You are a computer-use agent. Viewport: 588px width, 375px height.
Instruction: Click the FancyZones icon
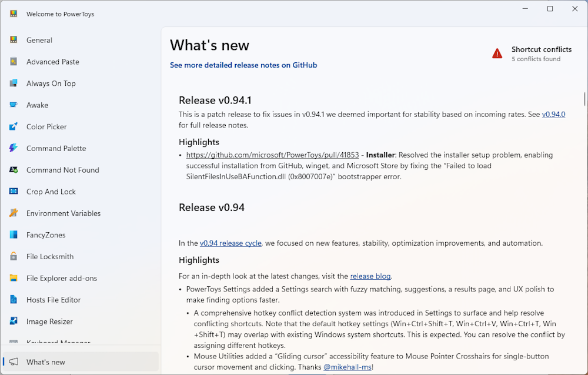click(x=14, y=235)
